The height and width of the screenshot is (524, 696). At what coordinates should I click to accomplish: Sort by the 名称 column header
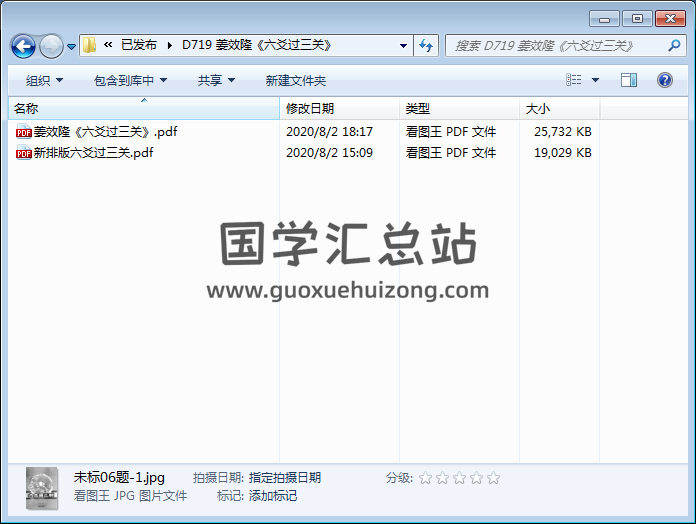click(144, 108)
